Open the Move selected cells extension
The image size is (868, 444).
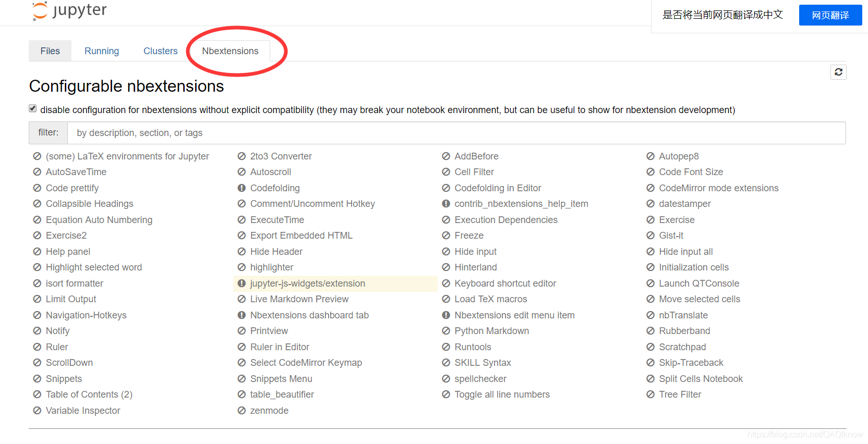pyautogui.click(x=700, y=299)
